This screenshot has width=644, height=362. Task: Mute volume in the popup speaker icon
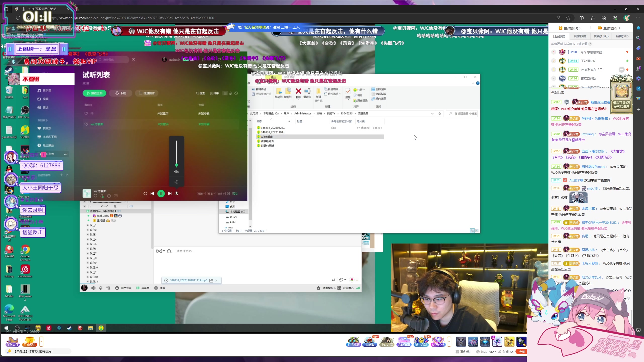(x=176, y=182)
